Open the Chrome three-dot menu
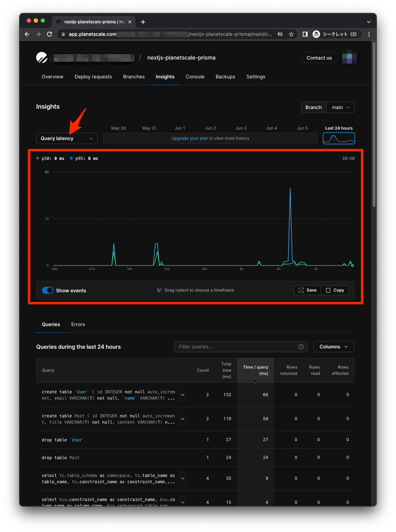This screenshot has height=532, width=396. [x=369, y=34]
